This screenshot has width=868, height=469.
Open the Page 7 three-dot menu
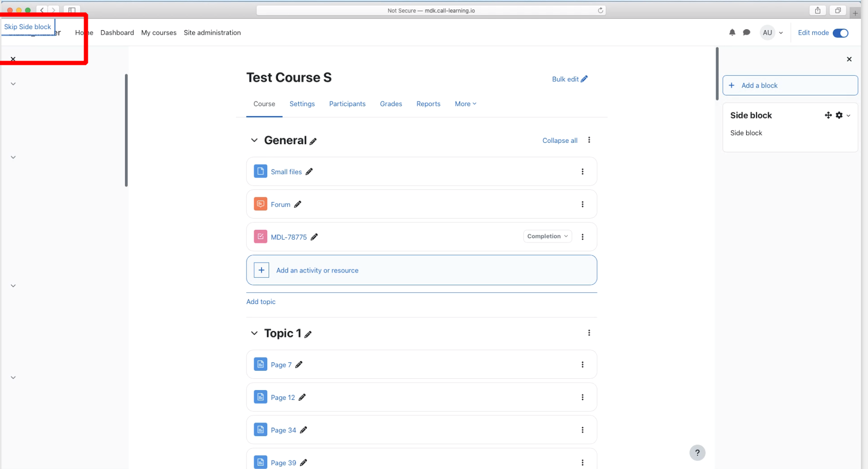[582, 365]
